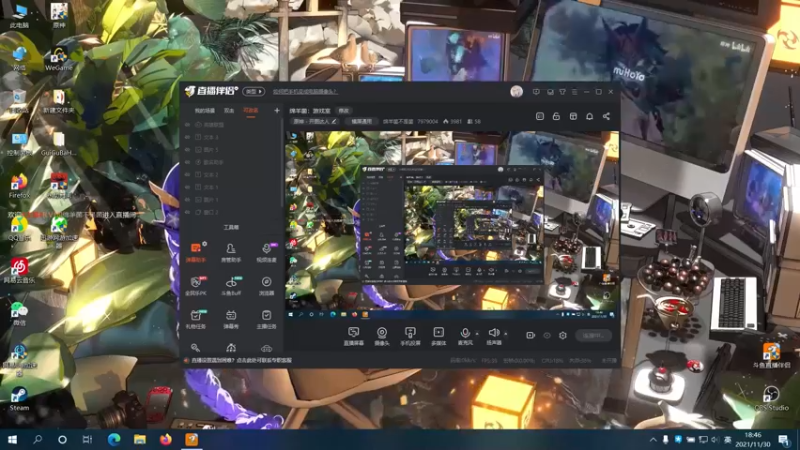
Task: Open the message icon in title bar
Action: [536, 92]
